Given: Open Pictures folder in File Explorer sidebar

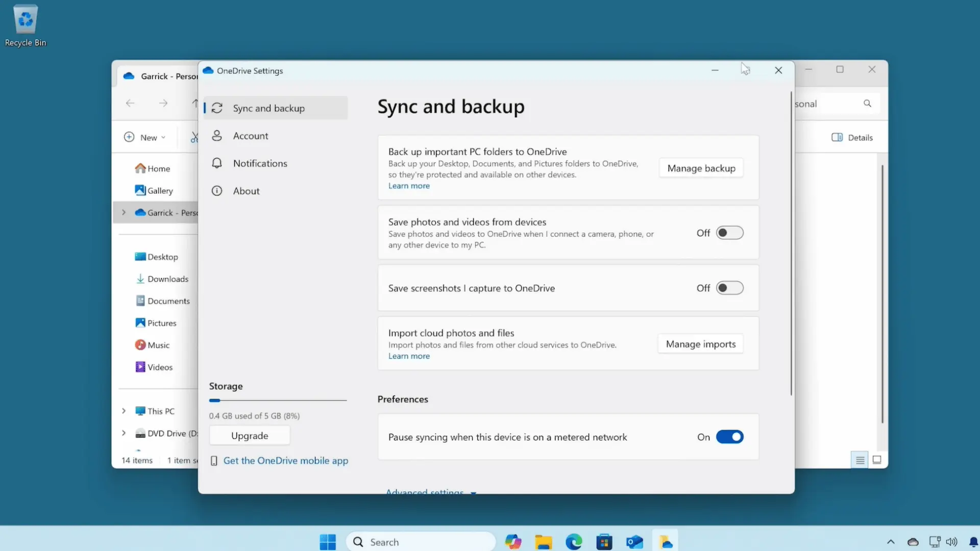Looking at the screenshot, I should [156, 323].
